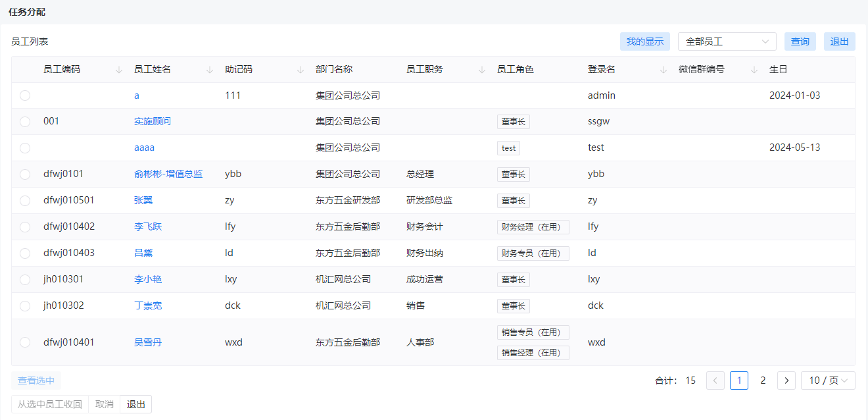
Task: Click the 研发部总监 job title cell
Action: coord(429,200)
